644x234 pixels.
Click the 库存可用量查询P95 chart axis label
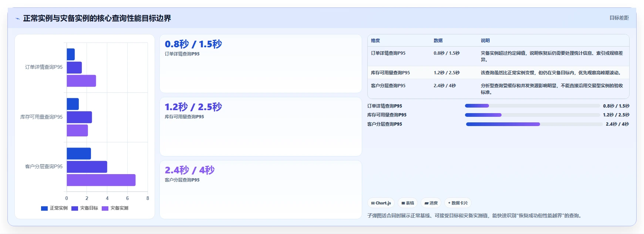(x=41, y=117)
